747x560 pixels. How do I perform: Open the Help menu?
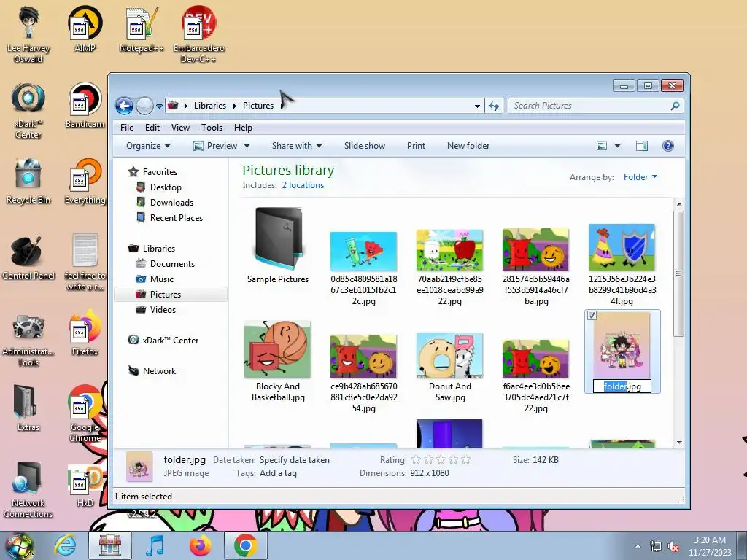[243, 128]
